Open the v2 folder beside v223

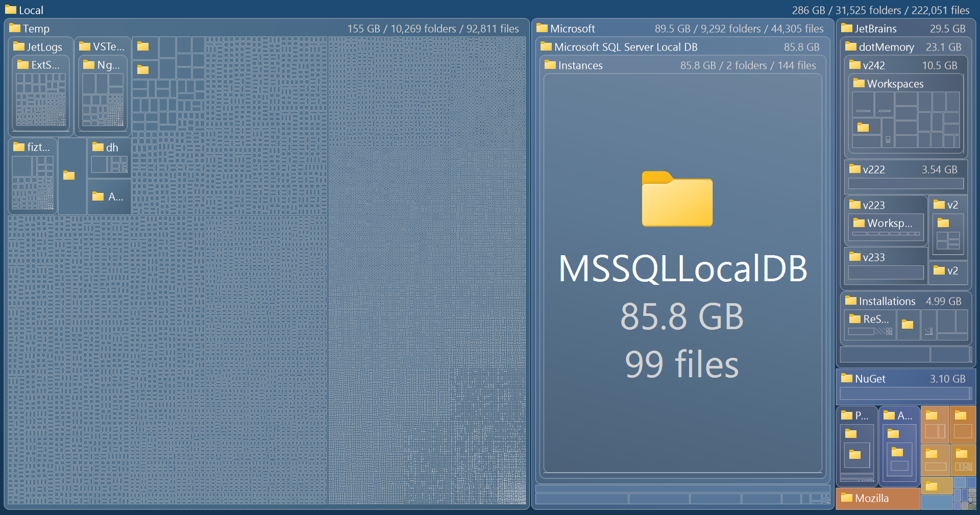pyautogui.click(x=939, y=205)
